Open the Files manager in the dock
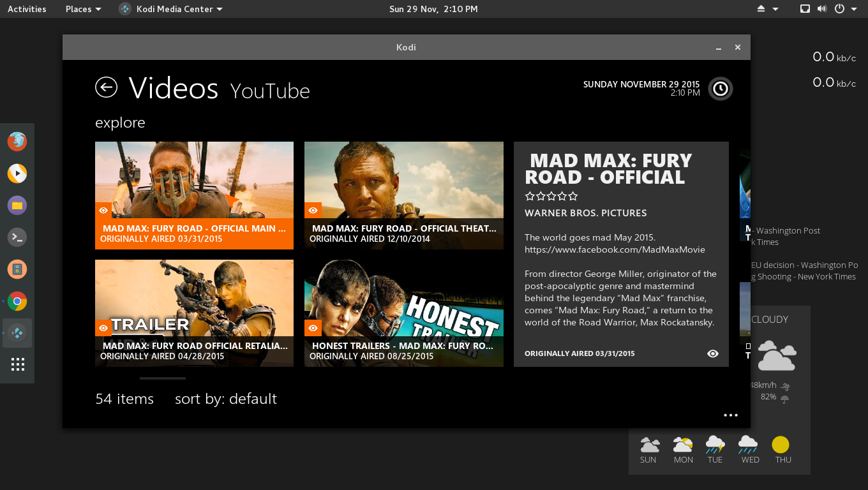Viewport: 868px width, 490px height. [x=17, y=205]
